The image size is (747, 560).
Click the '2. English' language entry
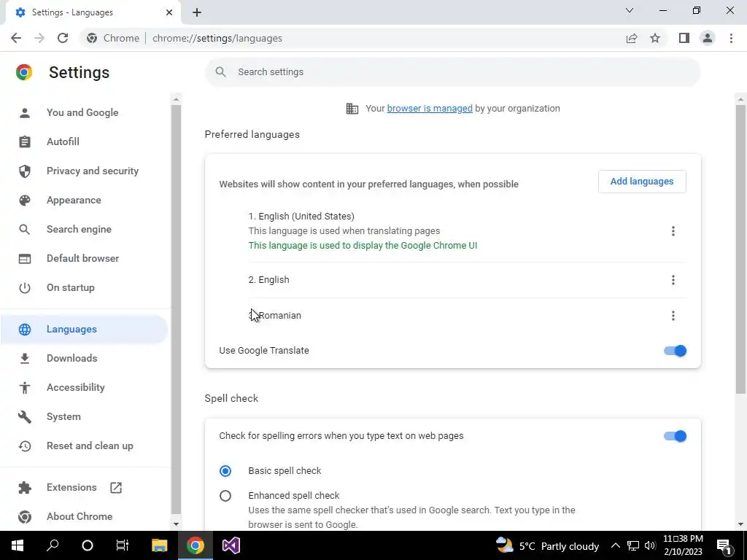268,280
